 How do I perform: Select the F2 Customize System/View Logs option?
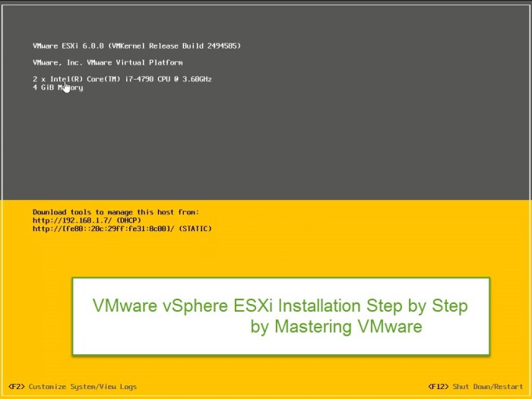coord(73,386)
